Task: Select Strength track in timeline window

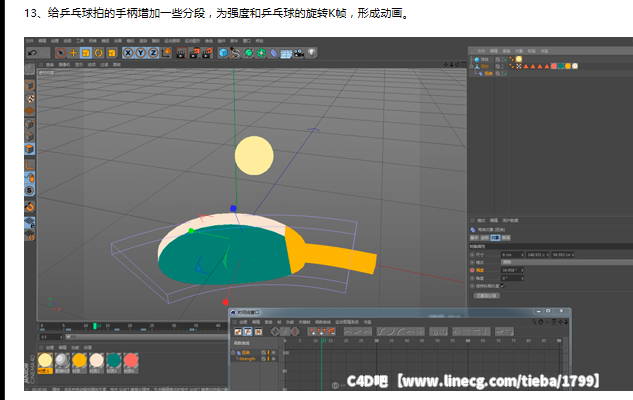Action: 247,359
